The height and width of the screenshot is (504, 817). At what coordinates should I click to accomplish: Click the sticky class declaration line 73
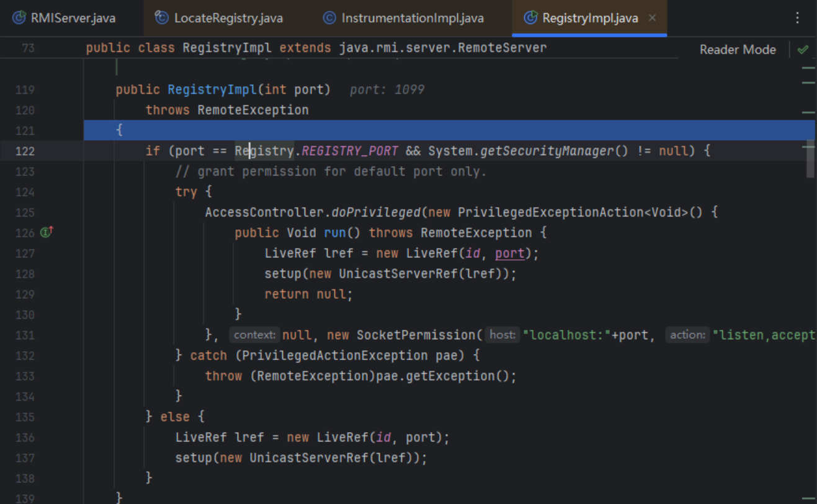[x=316, y=48]
